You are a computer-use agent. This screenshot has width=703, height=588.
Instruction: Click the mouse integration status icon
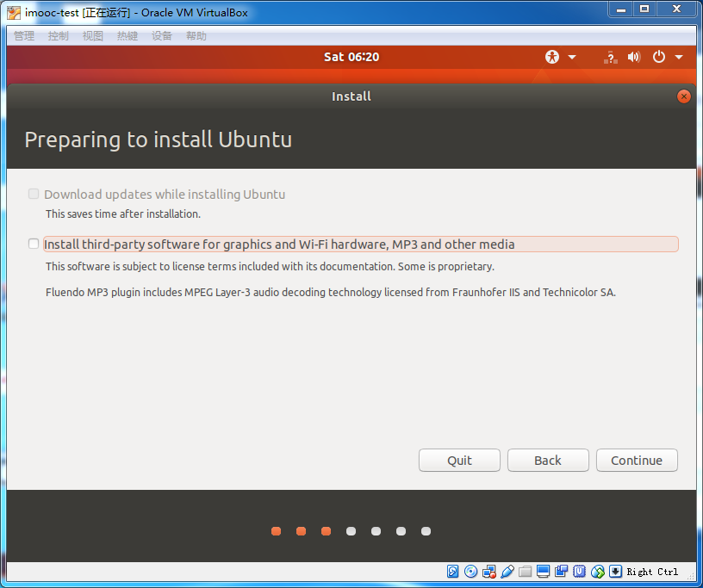[598, 572]
